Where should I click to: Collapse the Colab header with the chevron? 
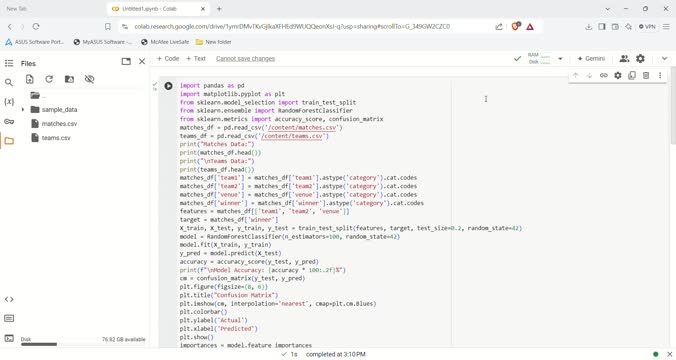click(664, 59)
